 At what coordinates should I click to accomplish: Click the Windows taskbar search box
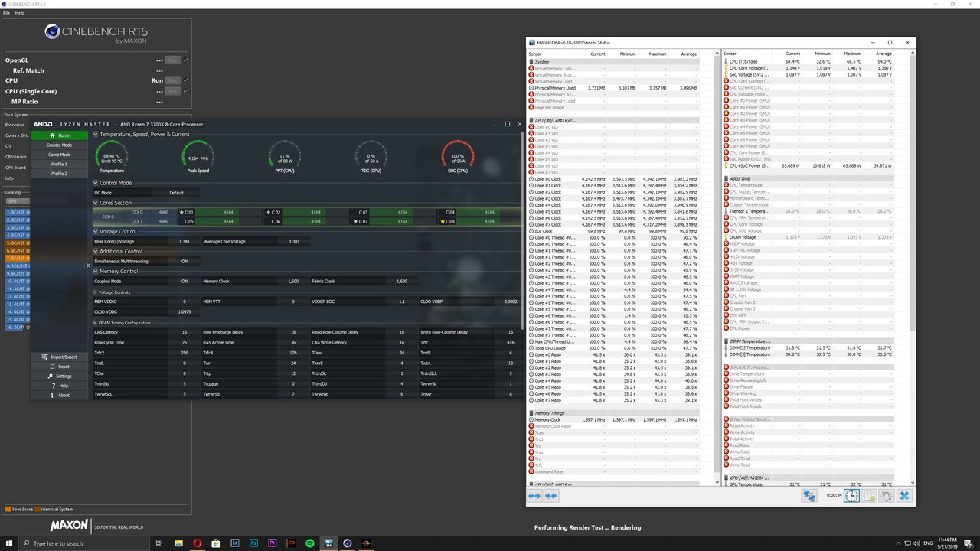coord(86,543)
